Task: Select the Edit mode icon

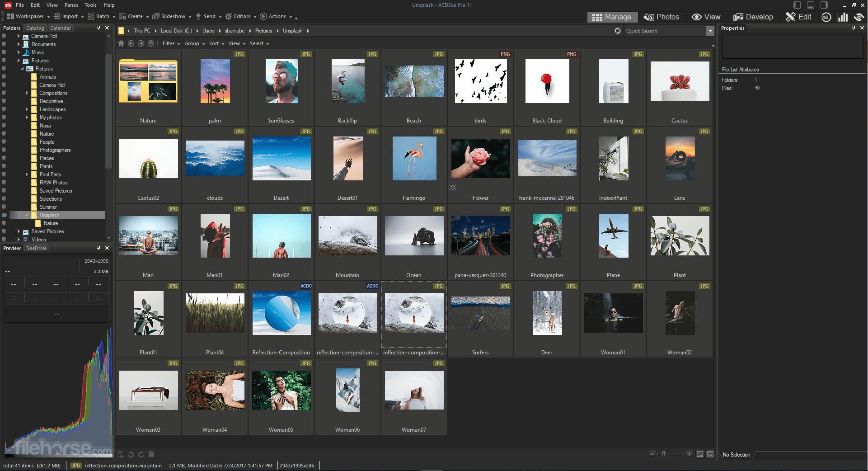Action: 798,17
